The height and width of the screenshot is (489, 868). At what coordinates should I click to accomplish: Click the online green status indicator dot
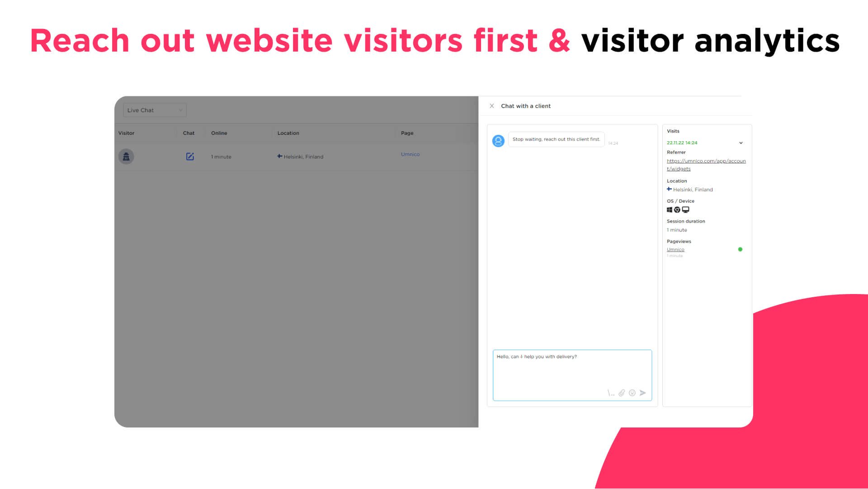[x=741, y=249]
